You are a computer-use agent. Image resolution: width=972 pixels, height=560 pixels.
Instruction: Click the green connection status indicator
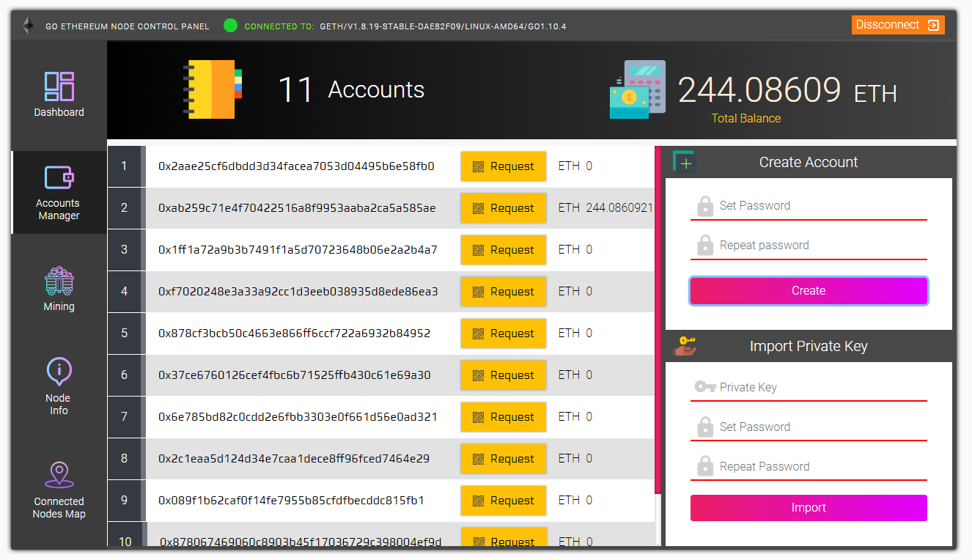click(230, 26)
